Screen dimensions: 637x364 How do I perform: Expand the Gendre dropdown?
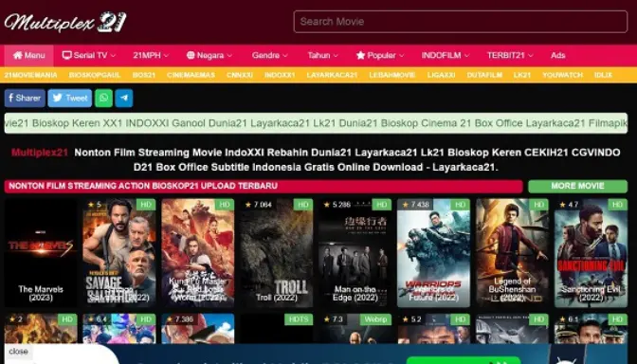tap(269, 55)
